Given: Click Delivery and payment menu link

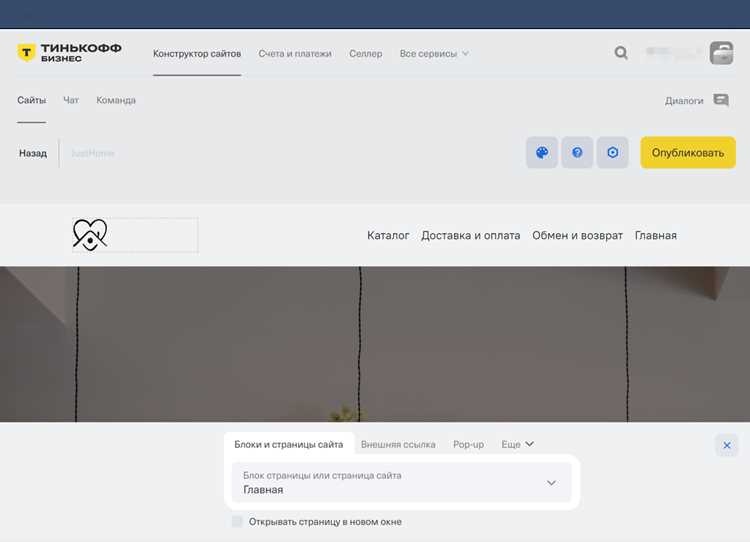Looking at the screenshot, I should [x=470, y=235].
